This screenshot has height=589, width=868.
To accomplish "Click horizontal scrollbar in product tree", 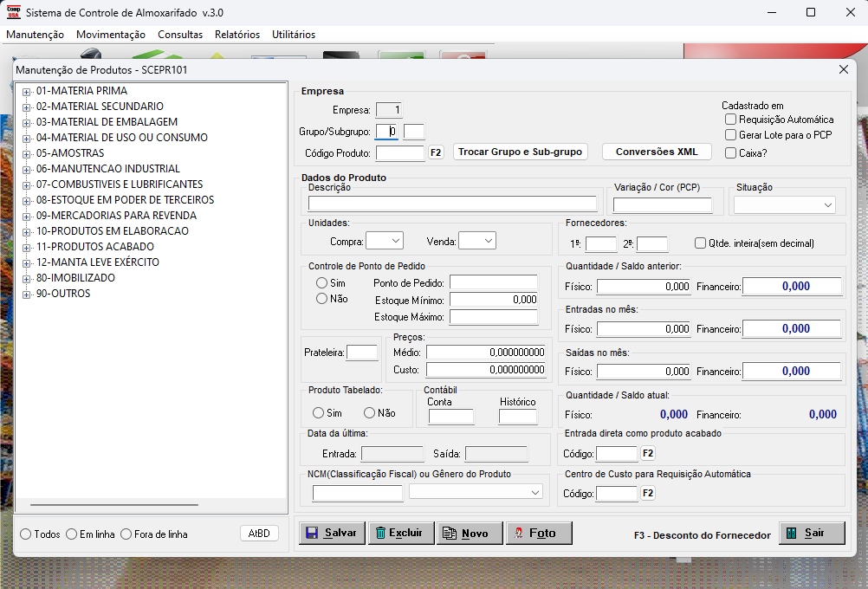I will (114, 505).
